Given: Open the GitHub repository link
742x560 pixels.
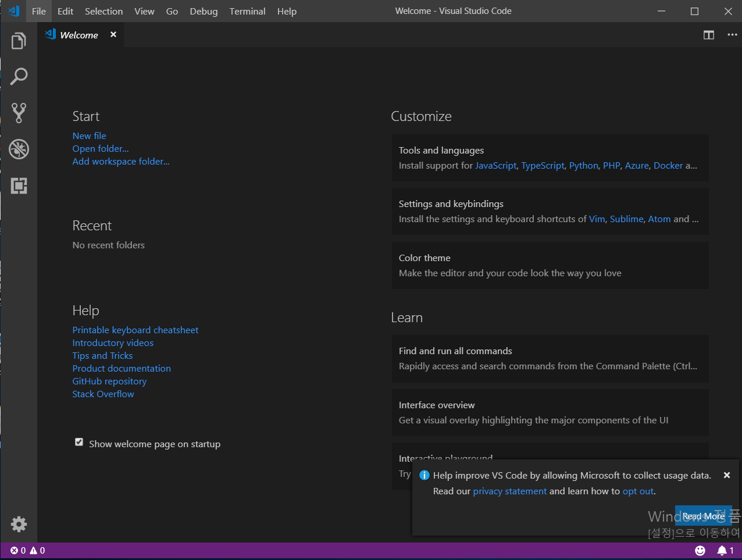Looking at the screenshot, I should [x=109, y=381].
